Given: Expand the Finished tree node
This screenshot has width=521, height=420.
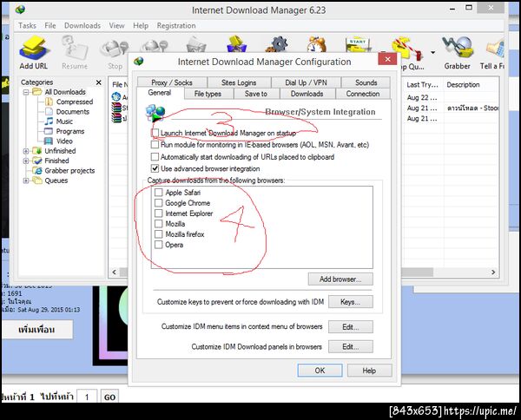Looking at the screenshot, I should point(26,161).
